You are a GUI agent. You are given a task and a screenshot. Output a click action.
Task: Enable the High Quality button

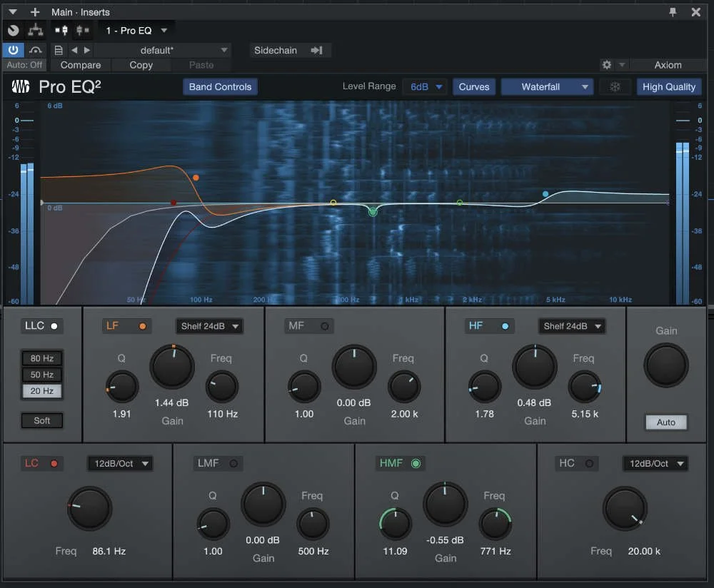(668, 86)
